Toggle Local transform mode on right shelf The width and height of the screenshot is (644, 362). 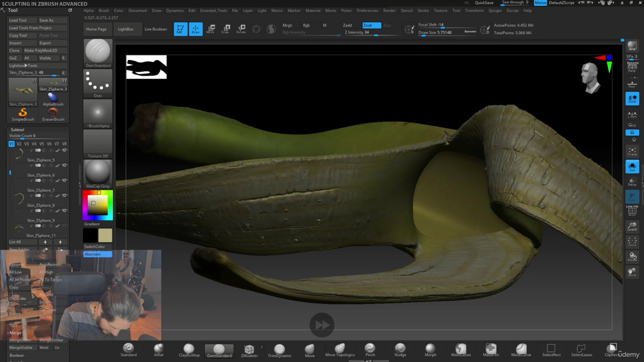click(x=632, y=99)
